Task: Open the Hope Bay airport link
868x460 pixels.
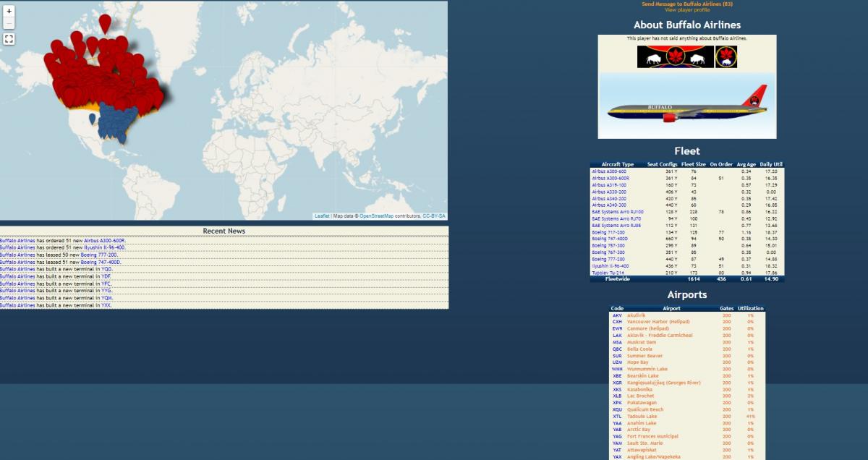Action: tap(638, 362)
